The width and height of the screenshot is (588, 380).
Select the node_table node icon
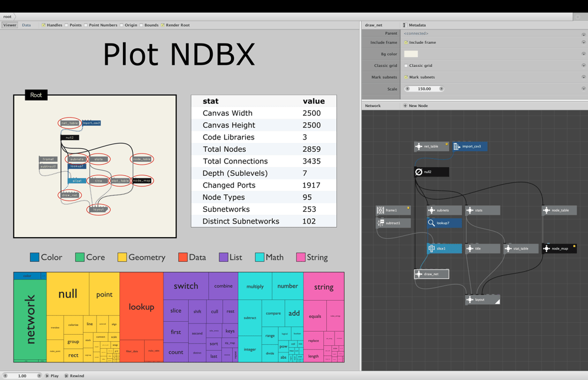547,211
